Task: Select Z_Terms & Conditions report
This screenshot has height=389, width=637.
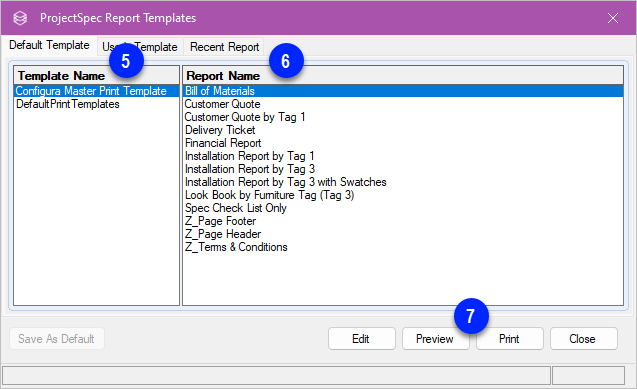Action: coord(403,247)
